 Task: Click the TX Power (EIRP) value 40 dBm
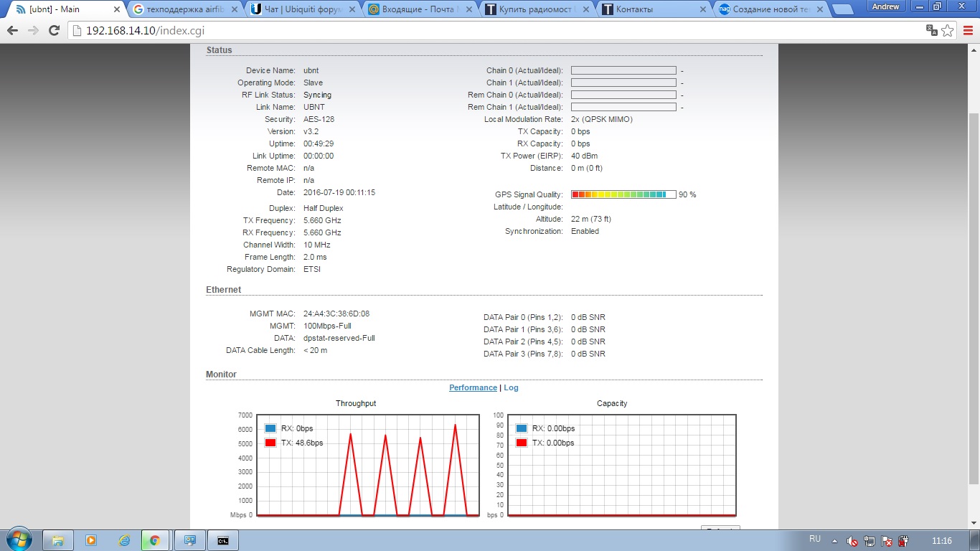pos(584,156)
